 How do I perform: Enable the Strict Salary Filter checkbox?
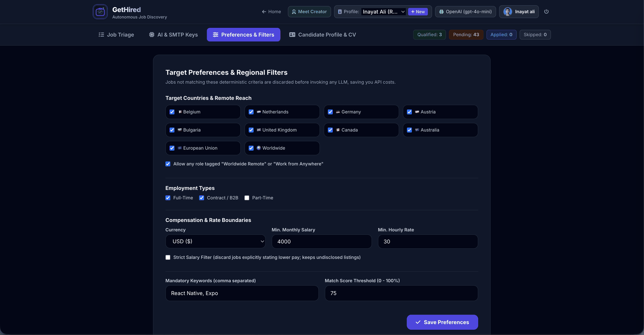coord(168,257)
